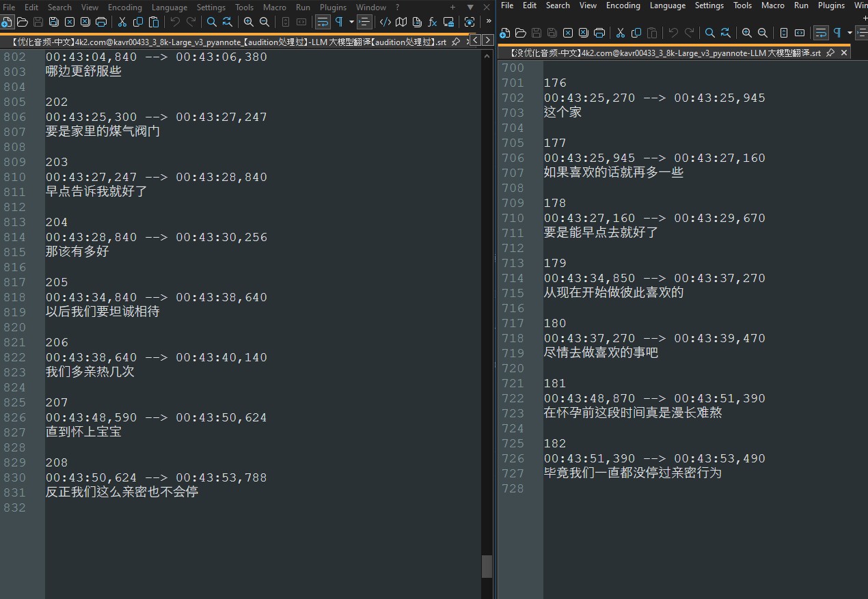
Task: Click Close All icon in left window toolbar
Action: coord(85,22)
